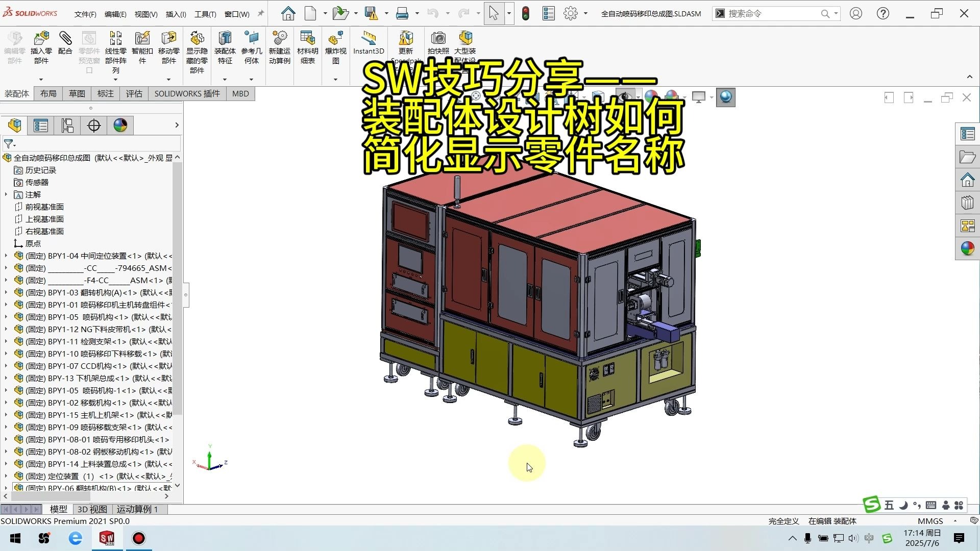Open the 3D 视图 bottom tab

(x=92, y=509)
